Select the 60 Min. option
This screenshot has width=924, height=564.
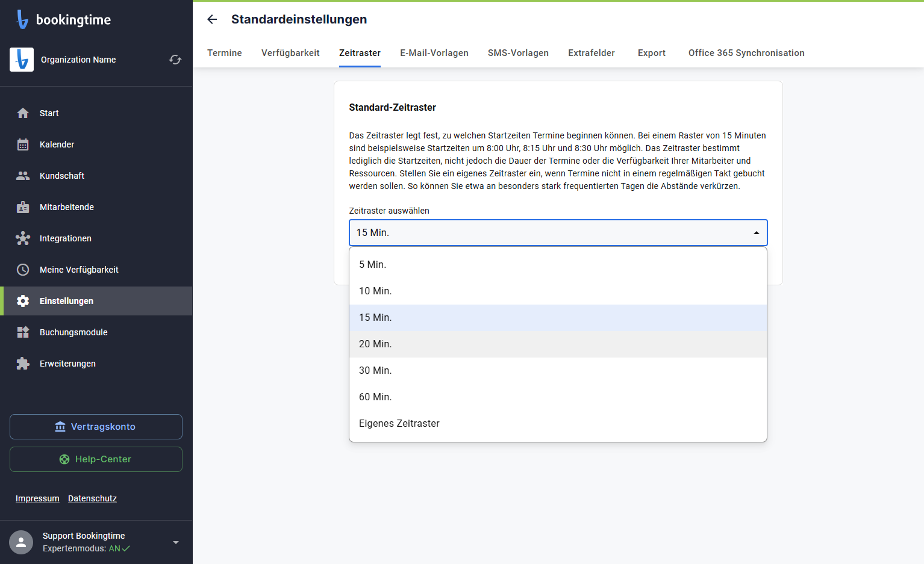558,397
